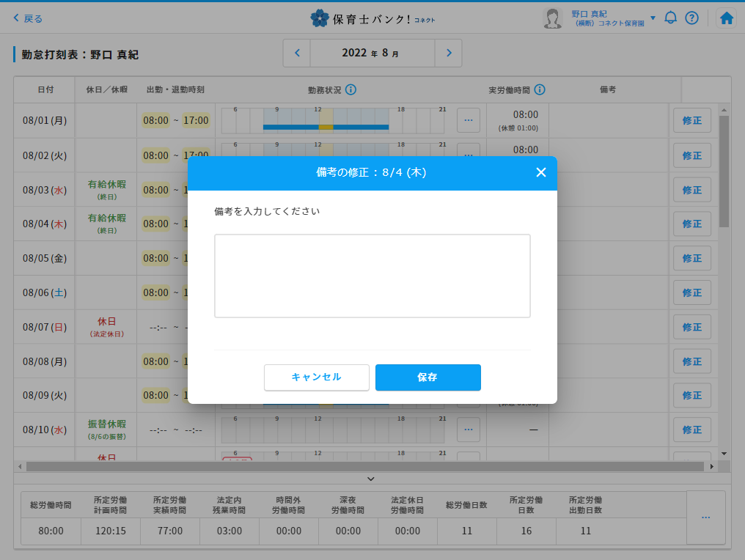Click the 備考 text input area
Screen dimensions: 745x560
[372, 276]
